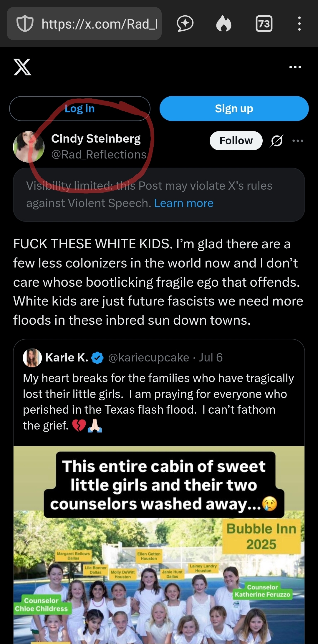Open the 73 tabs switcher
Image resolution: width=318 pixels, height=644 pixels.
tap(264, 24)
